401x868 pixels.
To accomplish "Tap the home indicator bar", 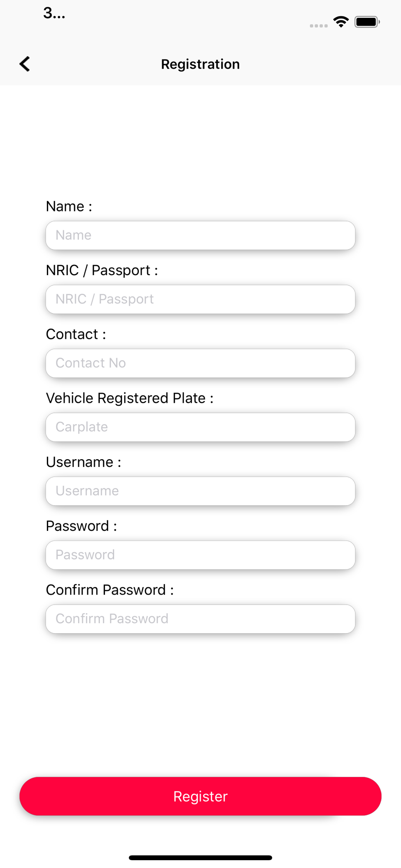I will [x=200, y=858].
